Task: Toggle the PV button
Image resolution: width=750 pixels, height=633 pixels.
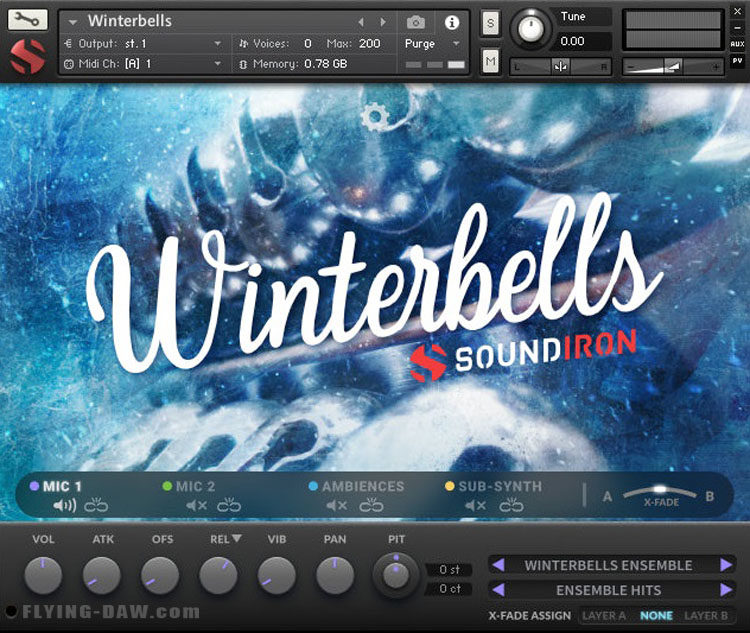Action: [x=737, y=61]
